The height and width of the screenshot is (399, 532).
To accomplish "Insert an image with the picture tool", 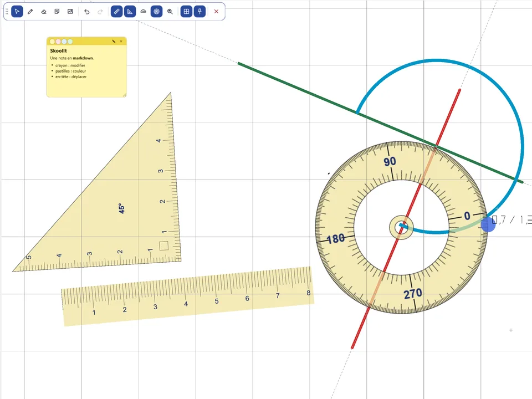I will coord(70,12).
